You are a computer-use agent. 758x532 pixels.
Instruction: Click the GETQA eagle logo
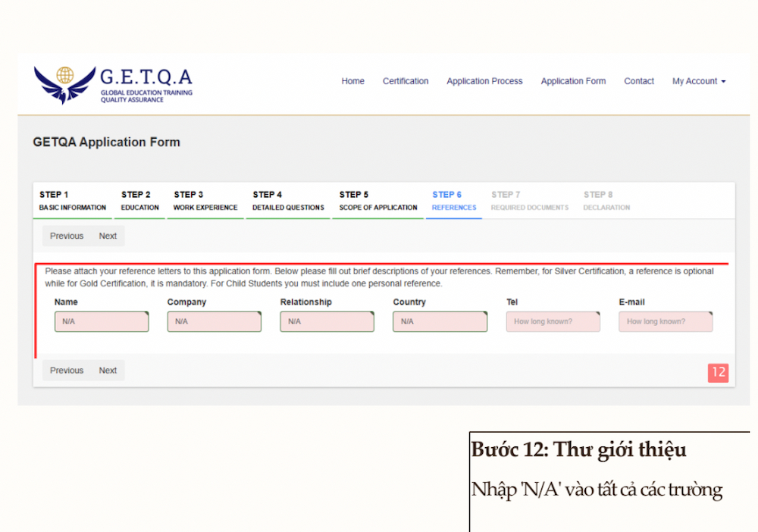click(x=64, y=84)
